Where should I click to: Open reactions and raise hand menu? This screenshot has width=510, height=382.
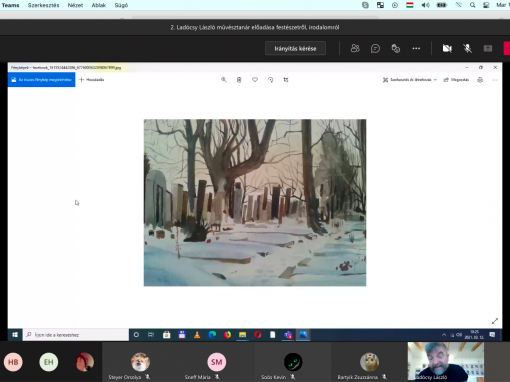(x=396, y=49)
